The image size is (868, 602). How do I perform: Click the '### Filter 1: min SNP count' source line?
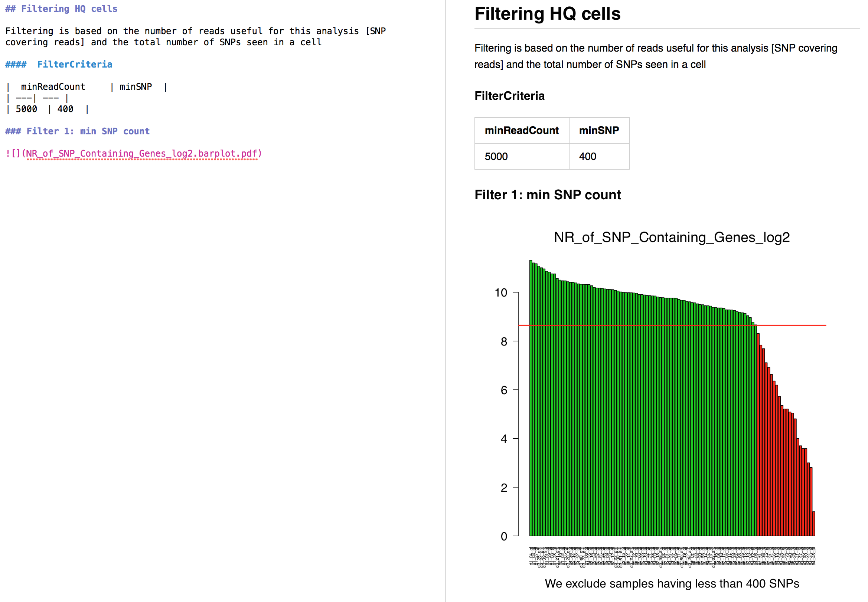pyautogui.click(x=77, y=131)
